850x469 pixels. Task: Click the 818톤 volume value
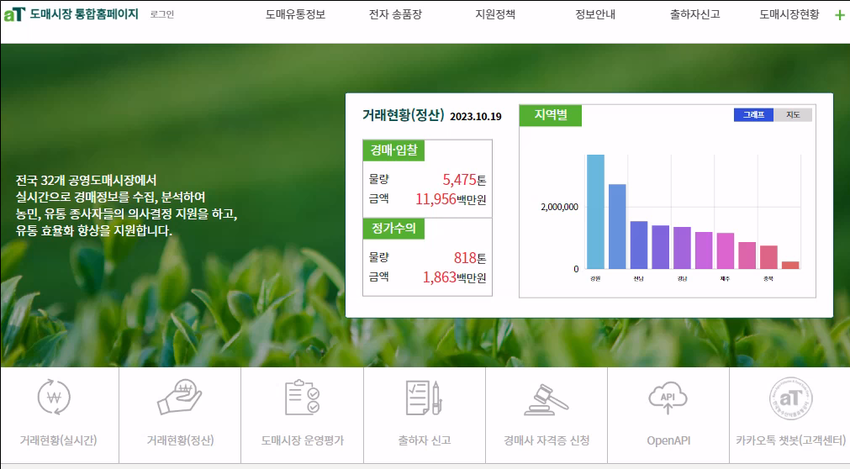tap(470, 258)
